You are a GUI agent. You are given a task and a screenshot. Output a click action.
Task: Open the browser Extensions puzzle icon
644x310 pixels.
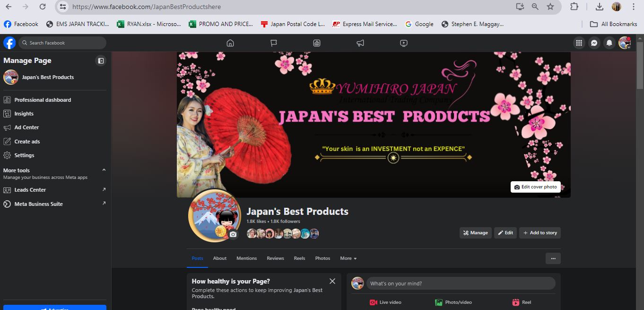(x=574, y=7)
